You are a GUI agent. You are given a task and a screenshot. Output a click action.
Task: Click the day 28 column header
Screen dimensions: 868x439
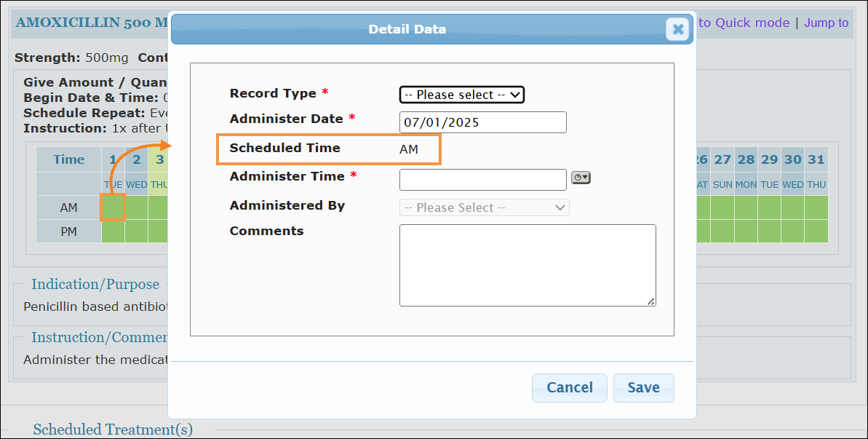[x=746, y=159]
